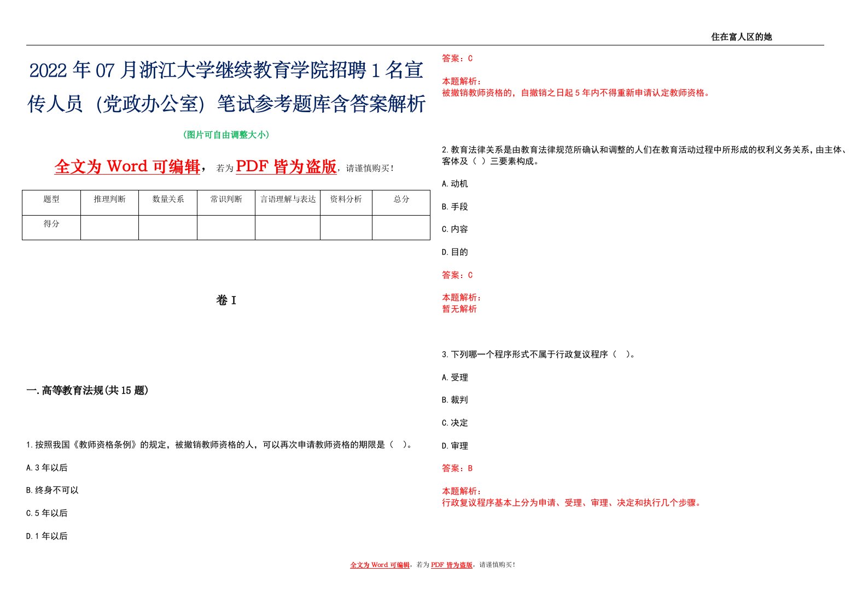Choose option B.裁判

click(455, 400)
